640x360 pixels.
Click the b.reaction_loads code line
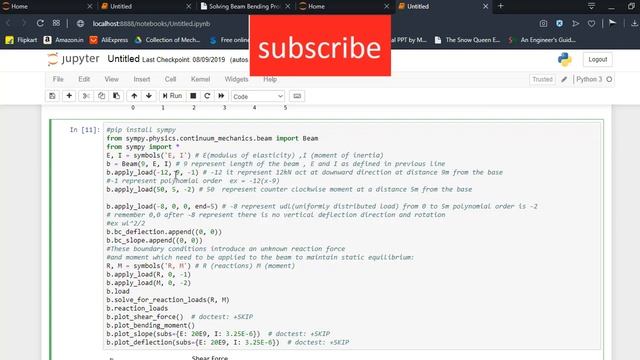point(137,309)
